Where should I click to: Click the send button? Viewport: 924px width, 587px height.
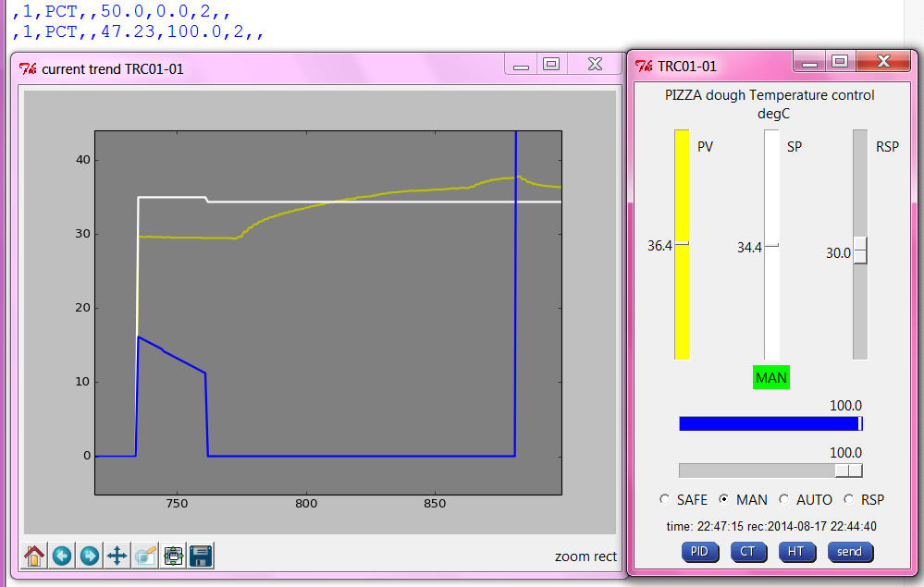point(849,552)
